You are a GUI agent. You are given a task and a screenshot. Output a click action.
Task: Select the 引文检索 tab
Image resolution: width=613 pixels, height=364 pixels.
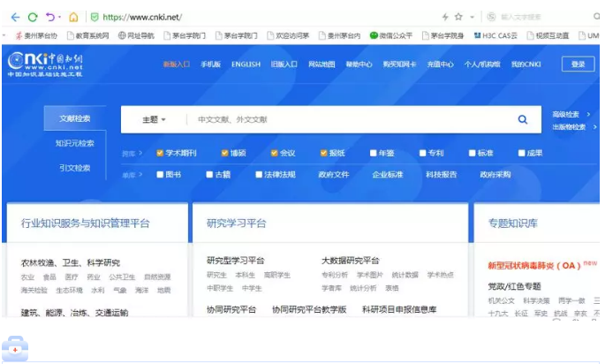(x=74, y=168)
